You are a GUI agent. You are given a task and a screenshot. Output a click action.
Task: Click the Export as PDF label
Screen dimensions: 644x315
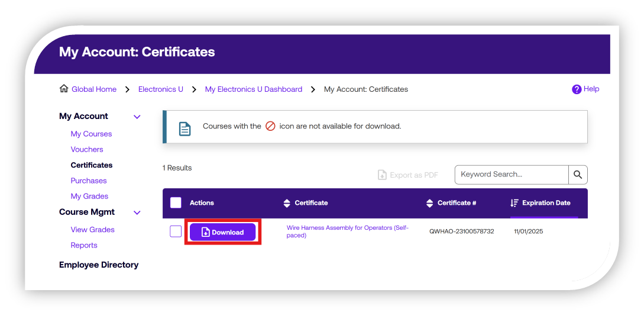coord(414,175)
